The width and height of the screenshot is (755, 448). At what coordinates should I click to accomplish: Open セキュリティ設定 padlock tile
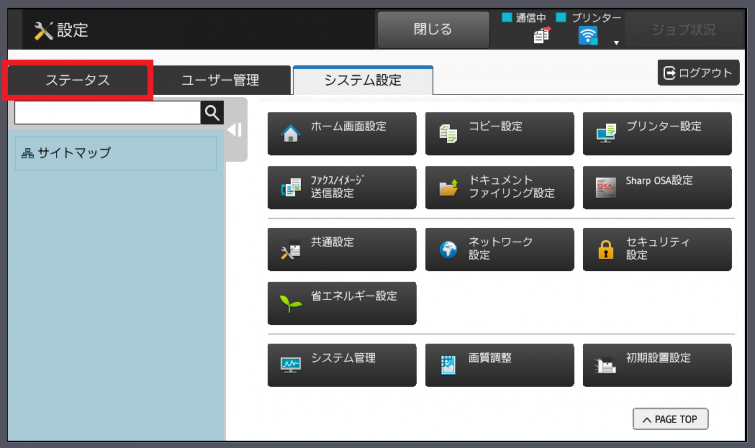(x=657, y=249)
